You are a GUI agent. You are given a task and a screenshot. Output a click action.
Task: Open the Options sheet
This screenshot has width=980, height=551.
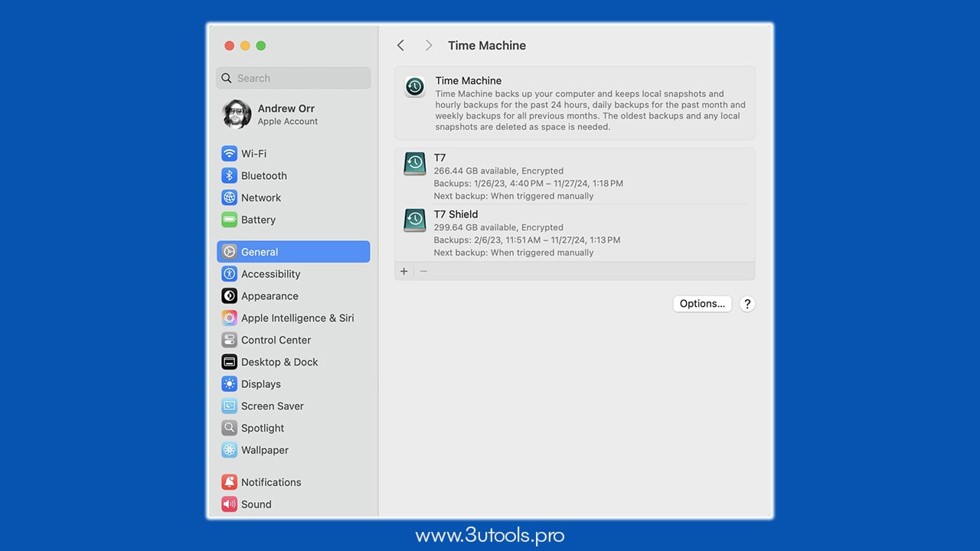click(x=701, y=303)
